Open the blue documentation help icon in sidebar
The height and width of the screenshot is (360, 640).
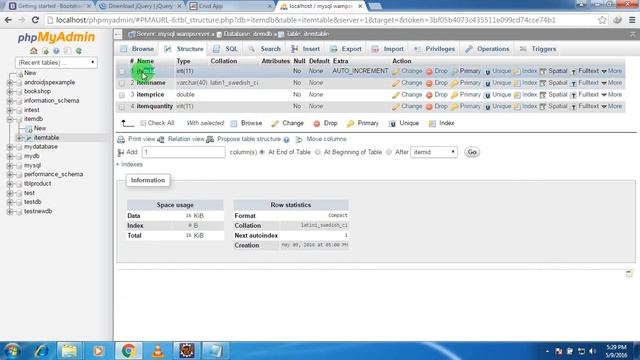click(56, 51)
